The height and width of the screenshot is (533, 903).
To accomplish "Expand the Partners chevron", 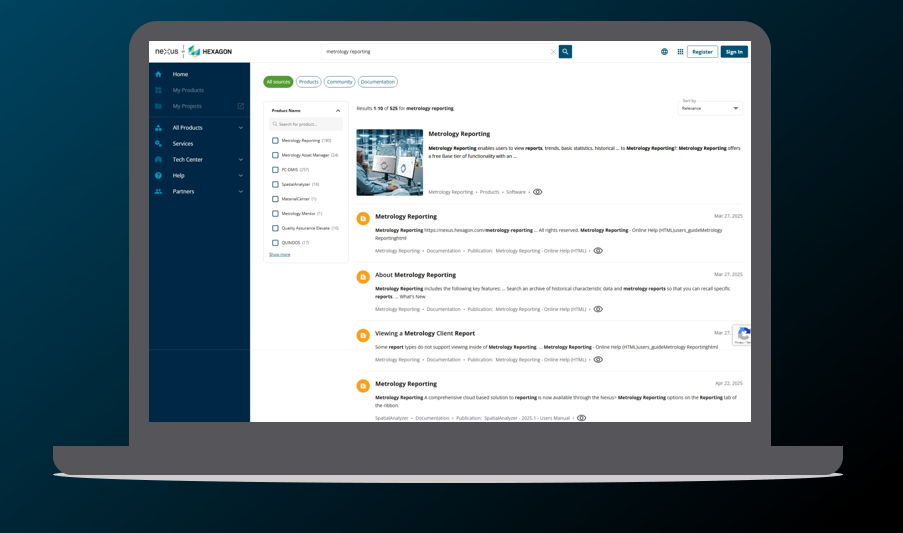I will click(x=241, y=192).
